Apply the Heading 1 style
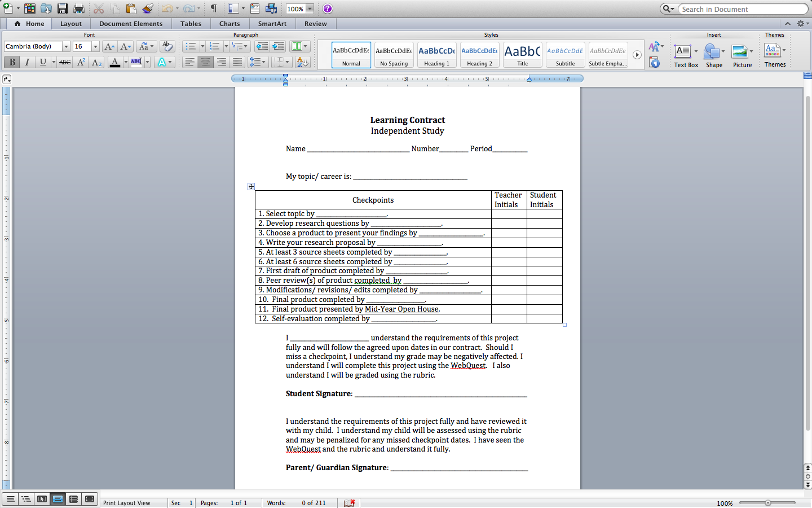This screenshot has height=508, width=812. pyautogui.click(x=437, y=55)
